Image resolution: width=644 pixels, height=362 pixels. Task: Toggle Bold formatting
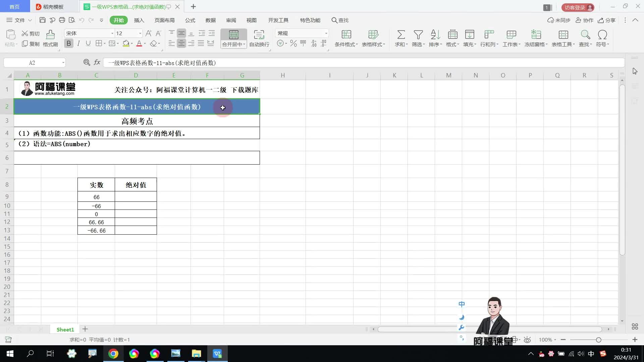point(69,44)
